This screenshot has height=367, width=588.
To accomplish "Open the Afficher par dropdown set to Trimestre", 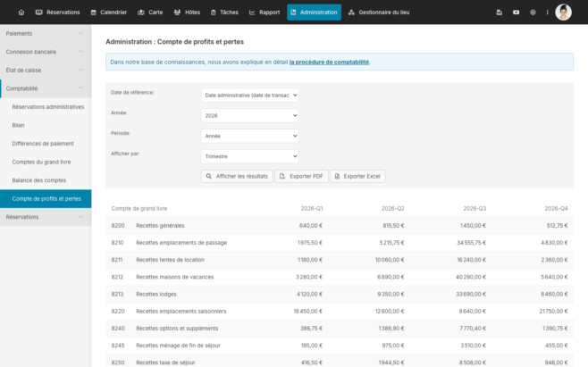I will pos(249,156).
